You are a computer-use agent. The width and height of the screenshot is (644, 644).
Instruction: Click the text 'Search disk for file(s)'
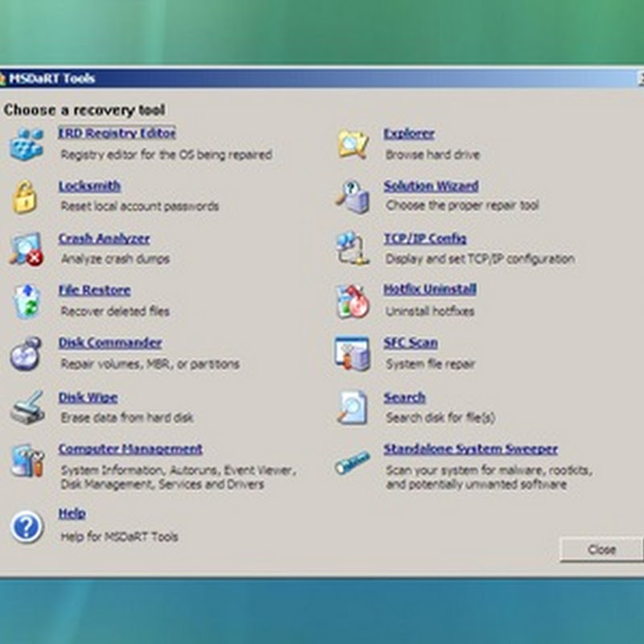pos(440,418)
